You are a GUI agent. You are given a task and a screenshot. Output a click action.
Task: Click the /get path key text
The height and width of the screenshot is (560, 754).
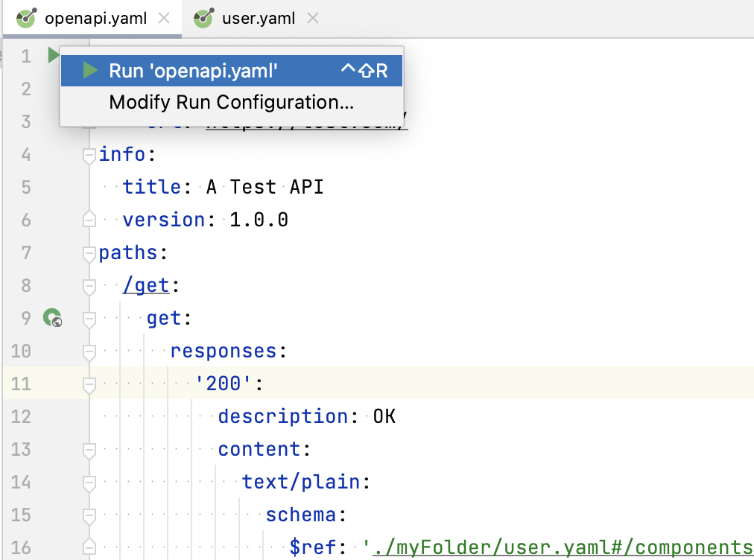(146, 285)
